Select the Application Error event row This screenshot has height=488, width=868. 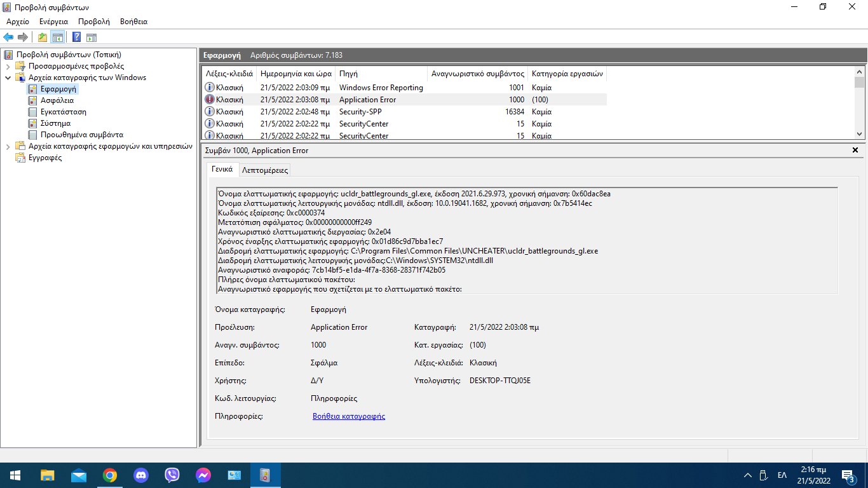click(404, 100)
